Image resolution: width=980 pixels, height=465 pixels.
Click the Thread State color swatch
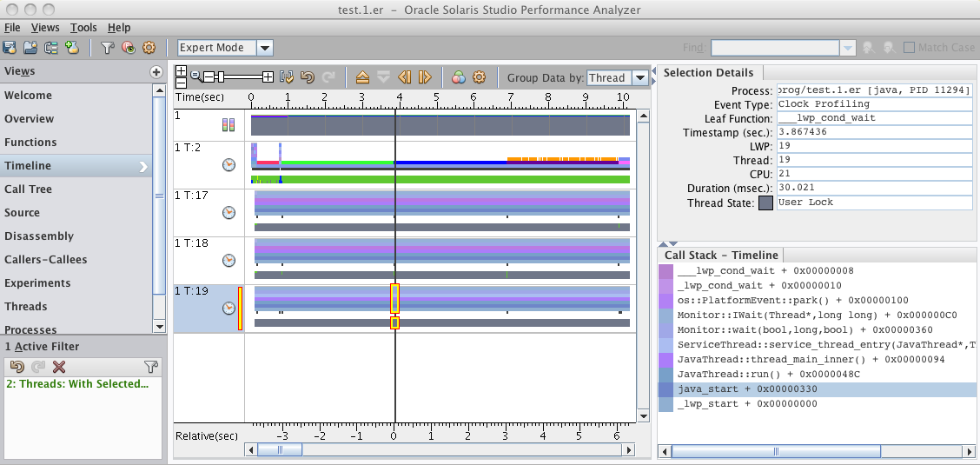[765, 203]
